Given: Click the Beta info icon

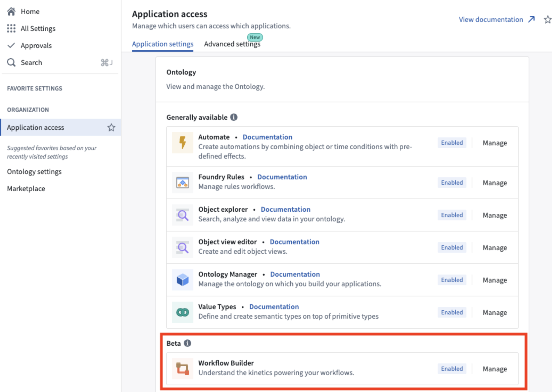Looking at the screenshot, I should pyautogui.click(x=188, y=343).
